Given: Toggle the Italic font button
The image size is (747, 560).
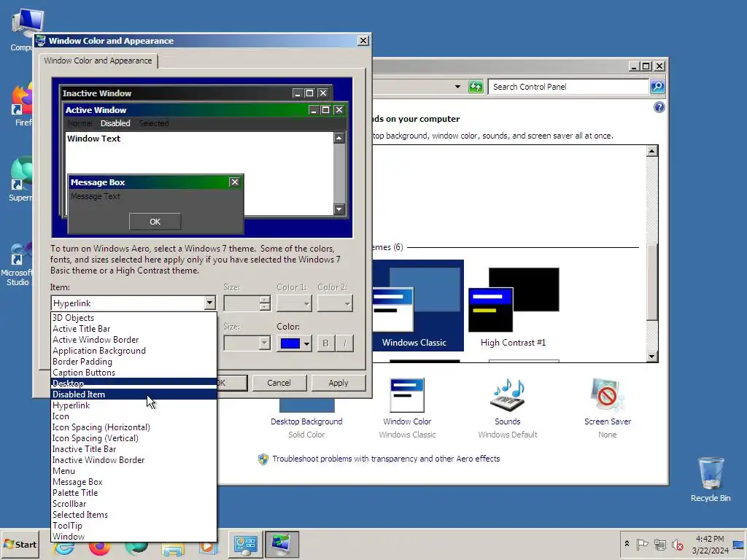Looking at the screenshot, I should click(345, 343).
